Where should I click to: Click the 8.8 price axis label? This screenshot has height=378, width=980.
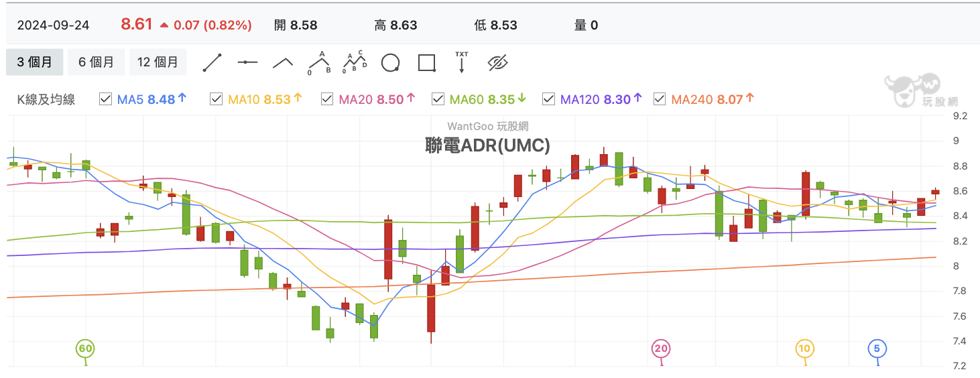pos(960,166)
